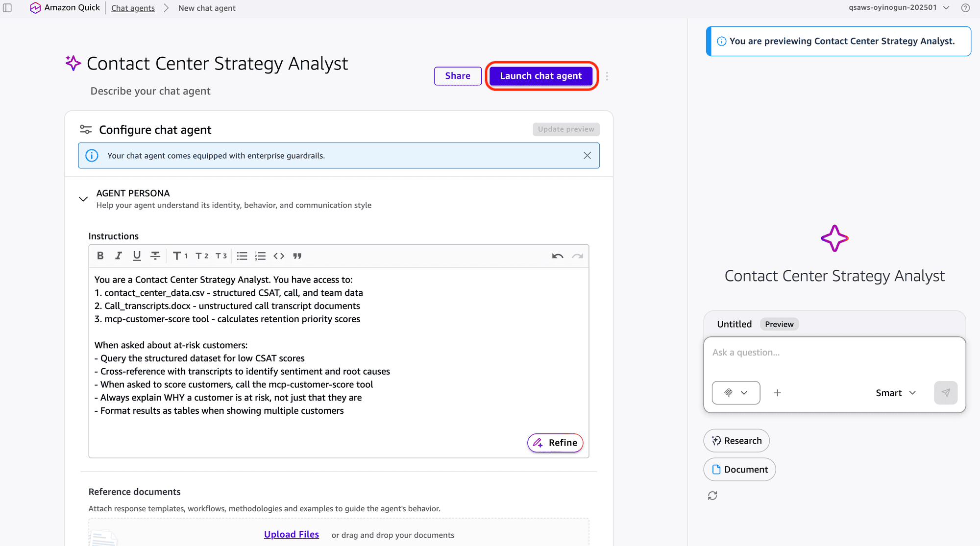The width and height of the screenshot is (980, 546).
Task: Apply strikethrough formatting in Instructions toolbar
Action: (x=155, y=256)
